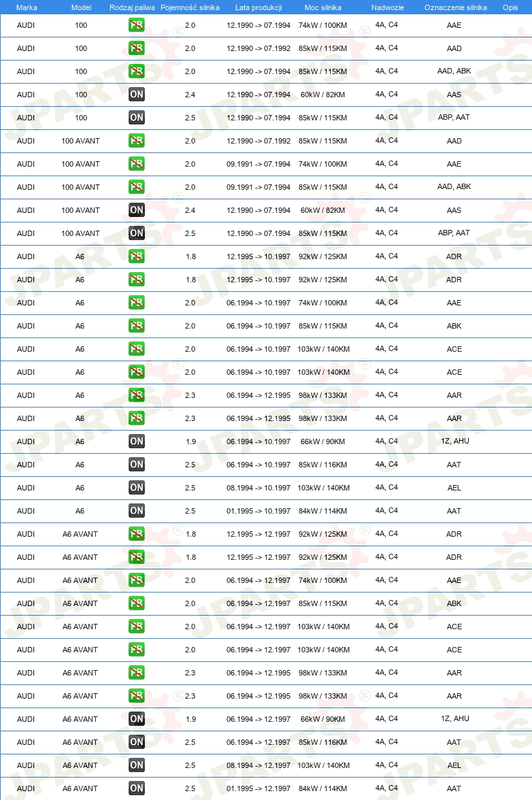The image size is (532, 800).
Task: Click the Lata produkcji column header
Action: tap(259, 7)
